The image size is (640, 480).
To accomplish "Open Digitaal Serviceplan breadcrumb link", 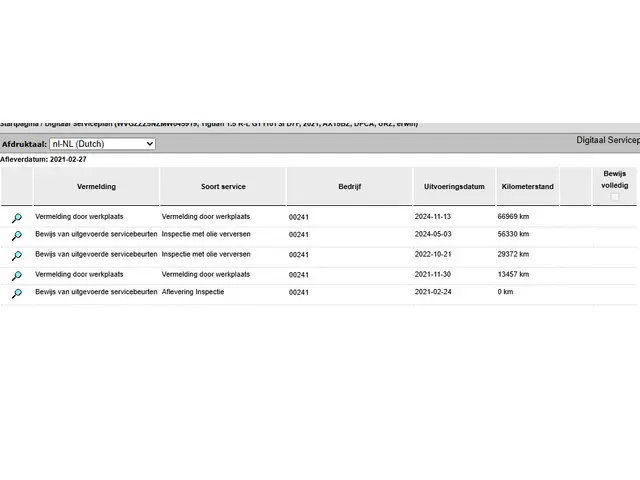I will (x=79, y=124).
